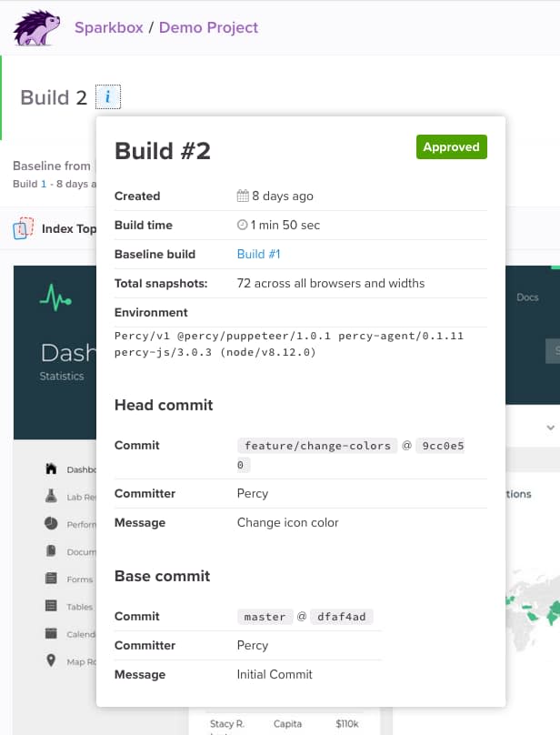Open the Docs link in snapshot header
Image resolution: width=560 pixels, height=735 pixels.
point(527,297)
